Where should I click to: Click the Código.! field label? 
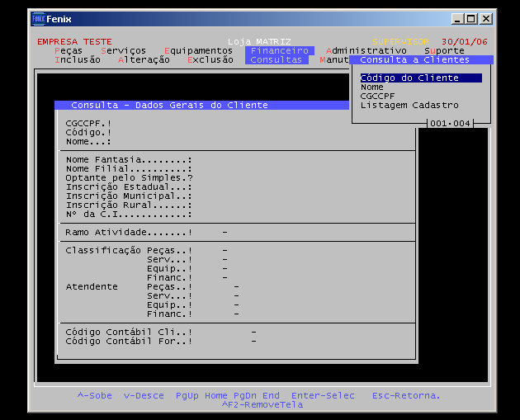pos(88,132)
